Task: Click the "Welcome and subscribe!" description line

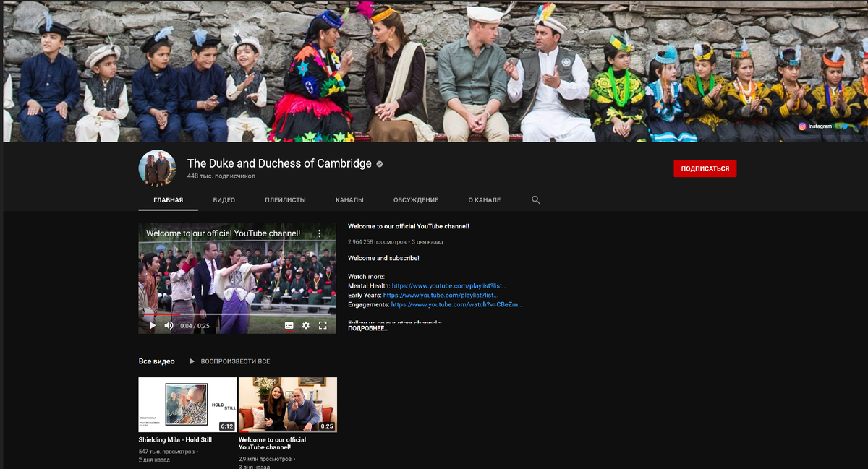Action: pyautogui.click(x=383, y=258)
